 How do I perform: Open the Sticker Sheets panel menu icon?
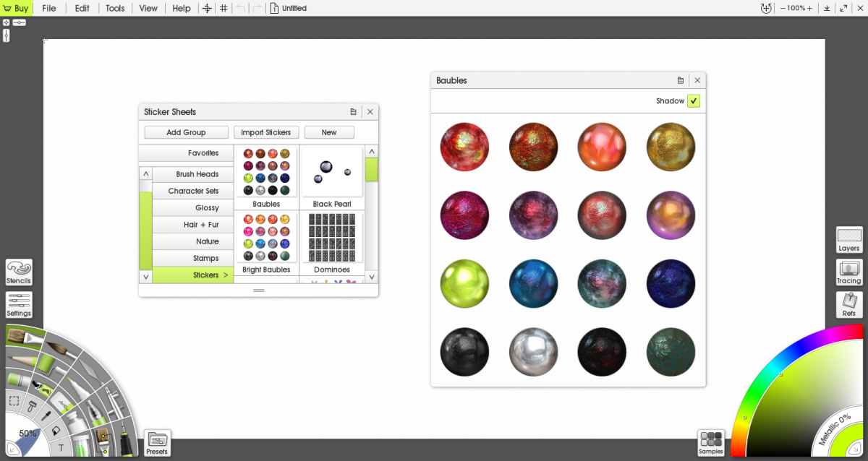[353, 112]
